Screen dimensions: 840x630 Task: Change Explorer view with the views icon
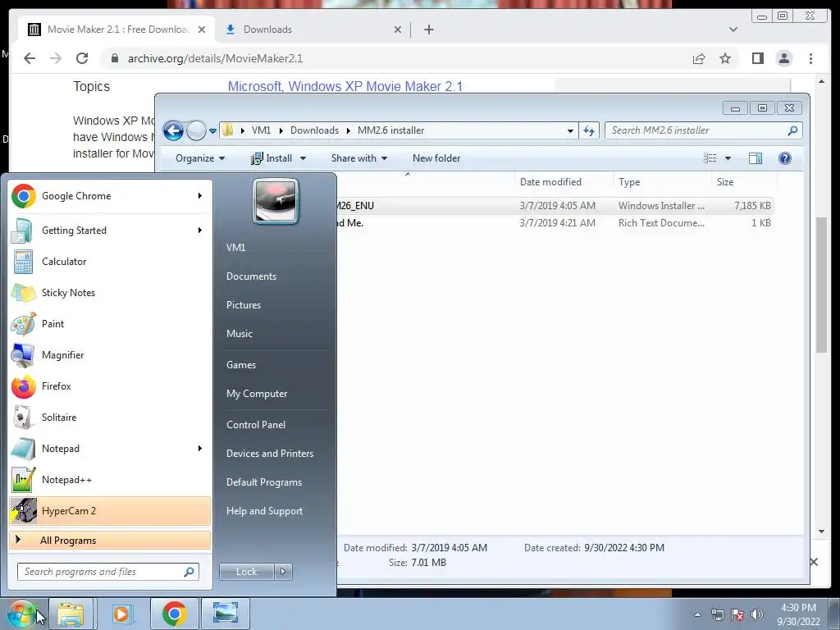point(710,158)
